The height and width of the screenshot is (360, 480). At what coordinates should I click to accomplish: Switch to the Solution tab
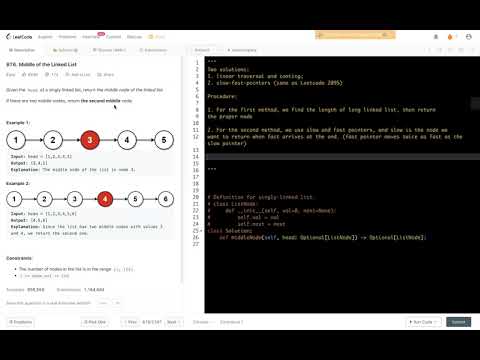65,50
